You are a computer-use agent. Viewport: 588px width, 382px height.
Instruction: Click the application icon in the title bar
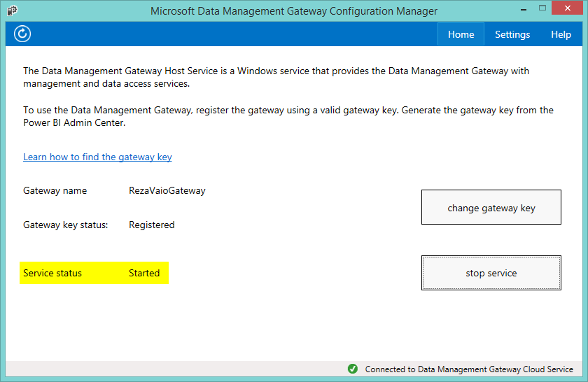(x=12, y=11)
